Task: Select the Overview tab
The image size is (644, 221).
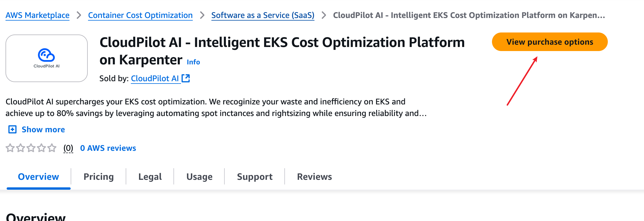Action: [39, 177]
